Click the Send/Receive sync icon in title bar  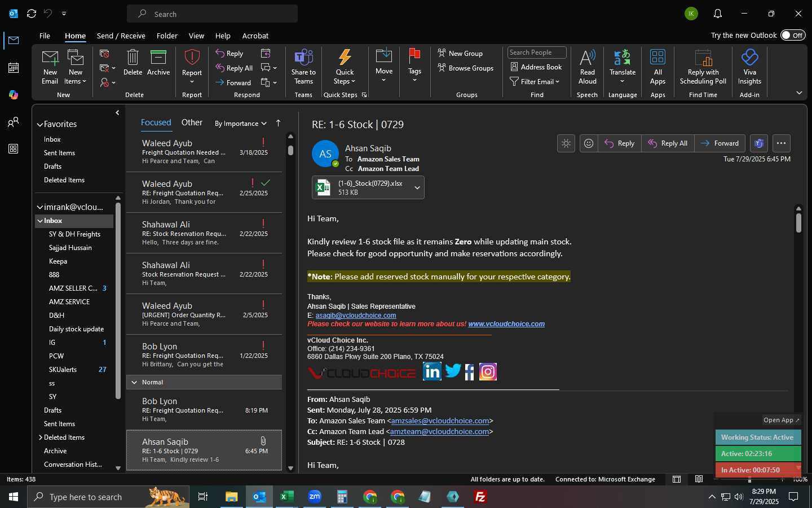(32, 14)
